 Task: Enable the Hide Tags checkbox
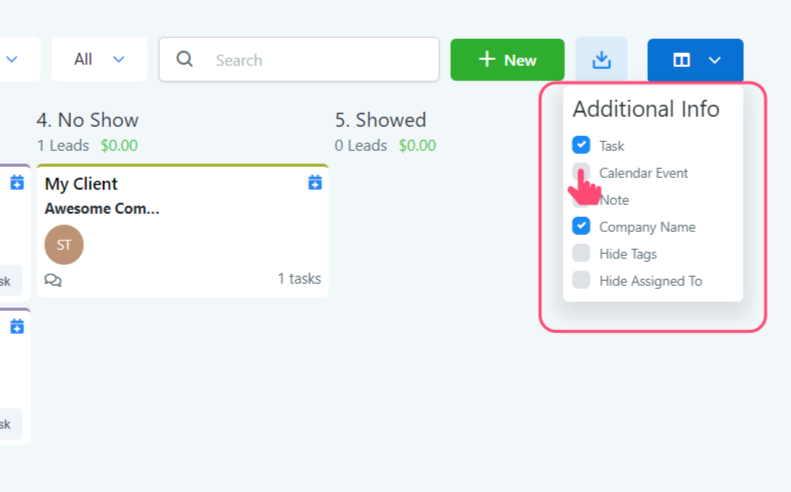point(581,253)
